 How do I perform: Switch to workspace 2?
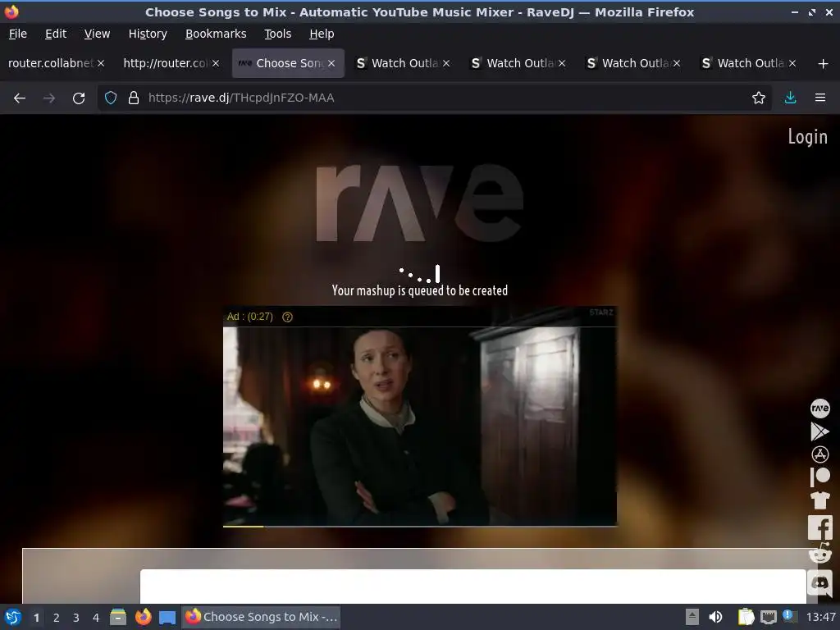pyautogui.click(x=57, y=618)
